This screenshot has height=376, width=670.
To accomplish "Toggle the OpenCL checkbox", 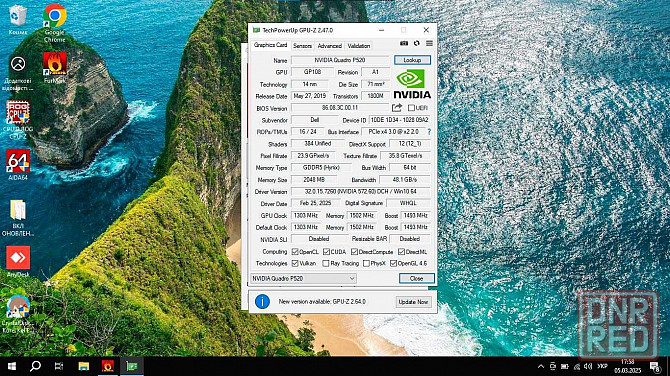I will point(294,252).
